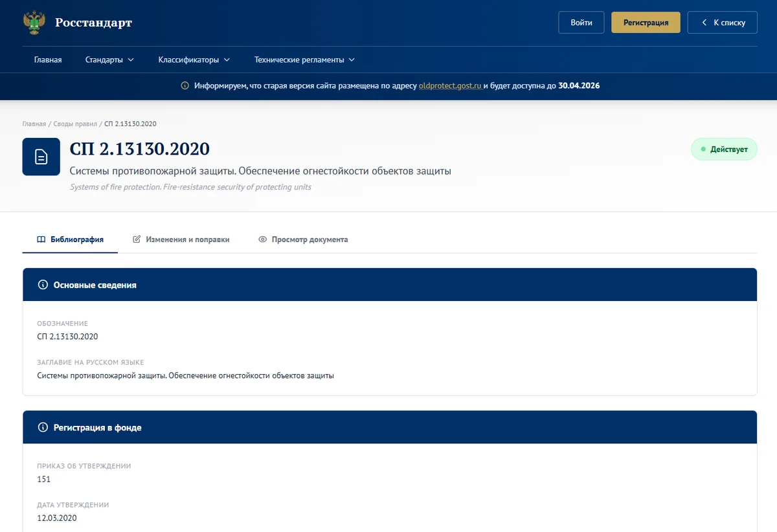
Task: Click the Войти button
Action: click(581, 23)
